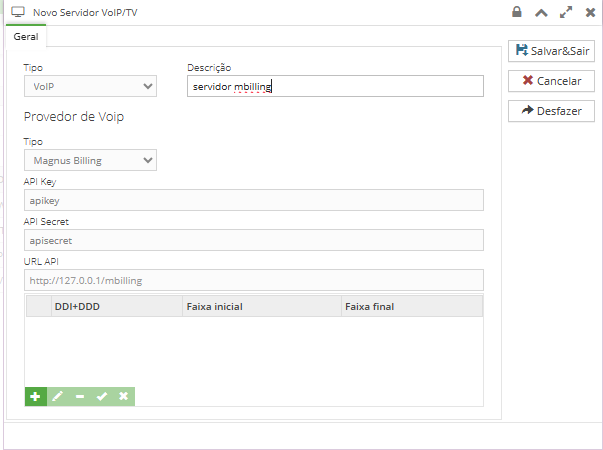The height and width of the screenshot is (450, 603).
Task: Click the pencil edit icon below the grid
Action: pyautogui.click(x=57, y=397)
